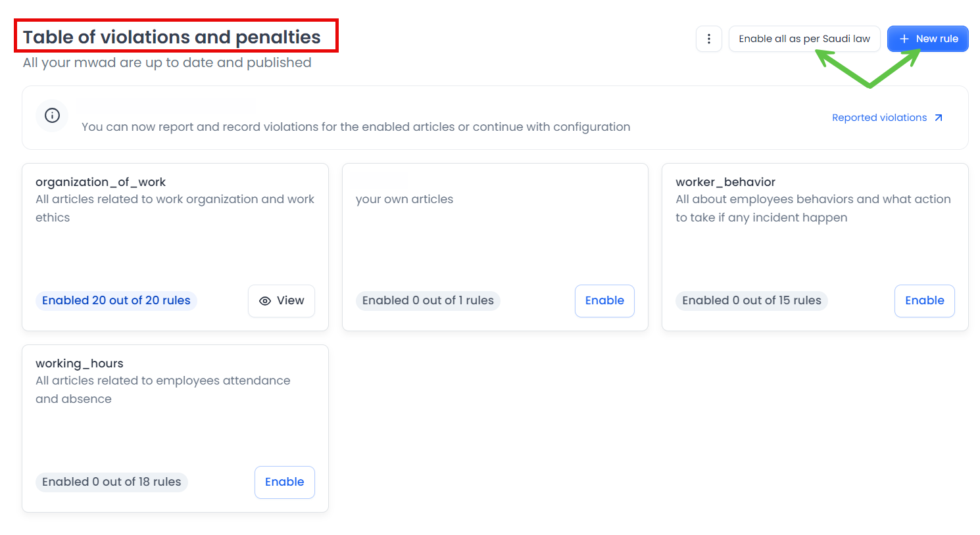This screenshot has width=980, height=535.
Task: Enable worker_behavior rules
Action: point(924,300)
